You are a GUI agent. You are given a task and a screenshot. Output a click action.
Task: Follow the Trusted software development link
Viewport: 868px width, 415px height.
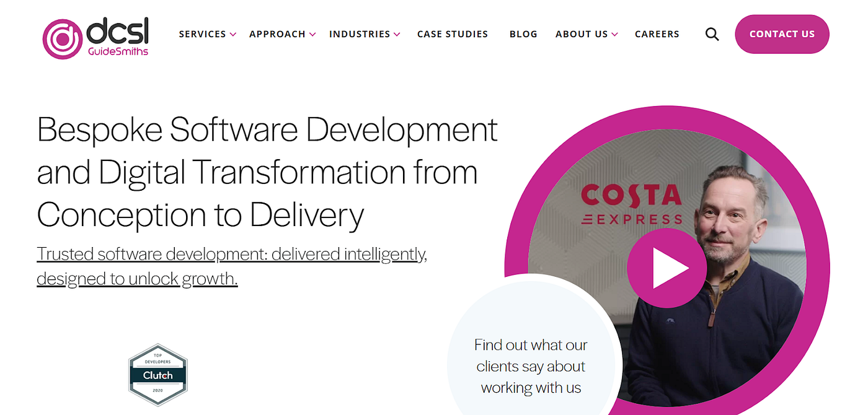[232, 254]
